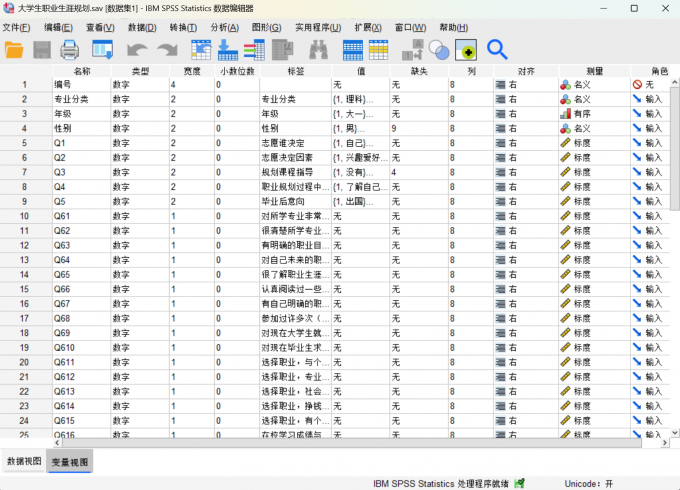
Task: Click the Open data document folder icon
Action: (x=15, y=49)
